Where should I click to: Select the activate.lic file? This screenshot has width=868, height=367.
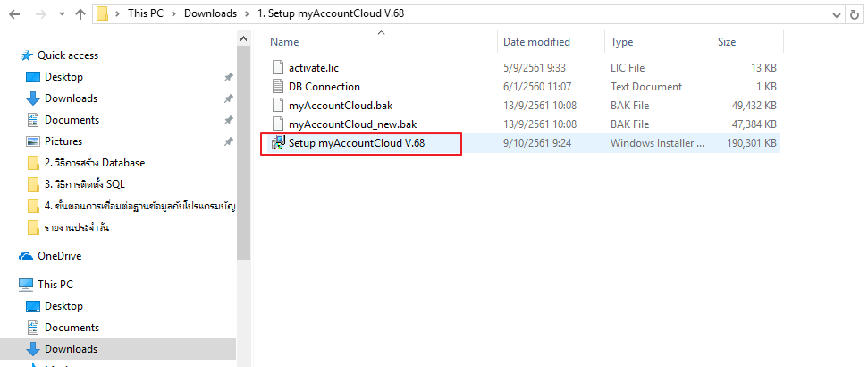pyautogui.click(x=314, y=68)
